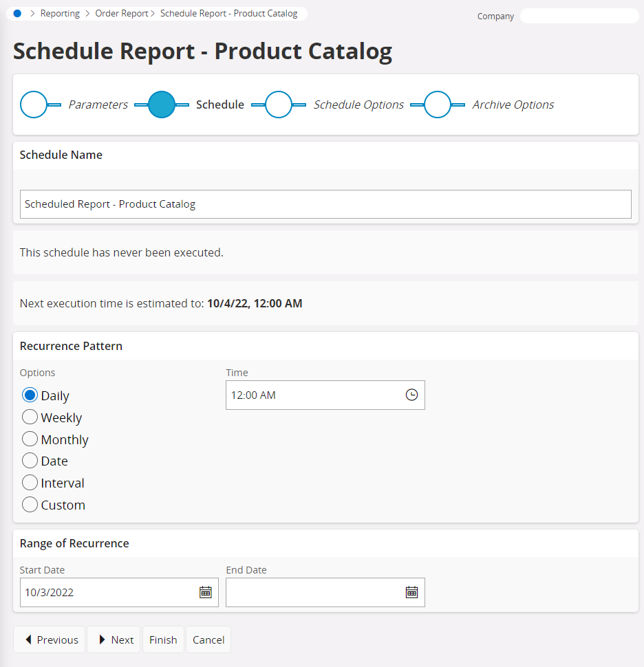Click the Archive Options step circle

coord(438,104)
